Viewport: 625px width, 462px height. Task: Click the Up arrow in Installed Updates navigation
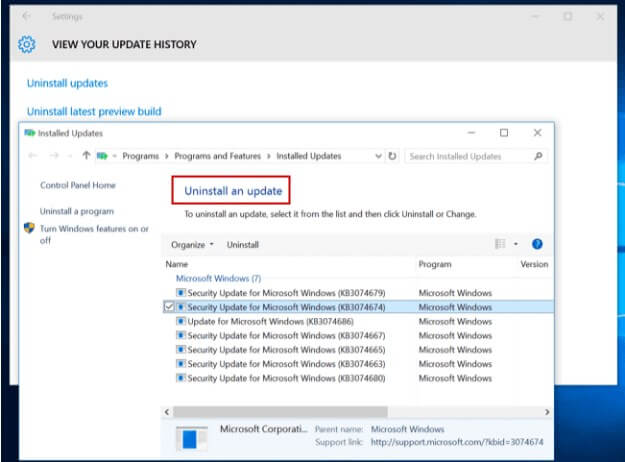pyautogui.click(x=87, y=156)
